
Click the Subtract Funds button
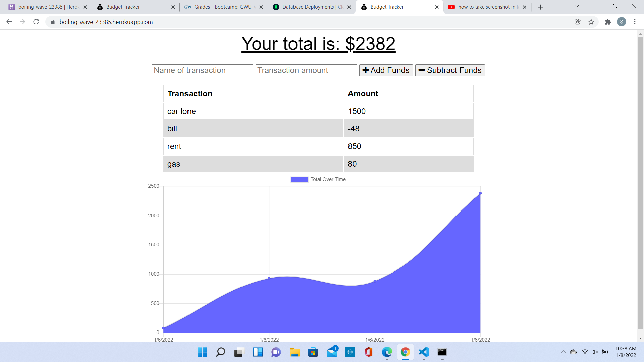(x=450, y=70)
